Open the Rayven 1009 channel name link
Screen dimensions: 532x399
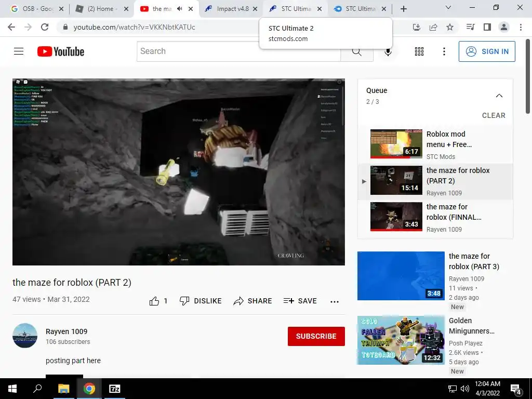(x=66, y=331)
